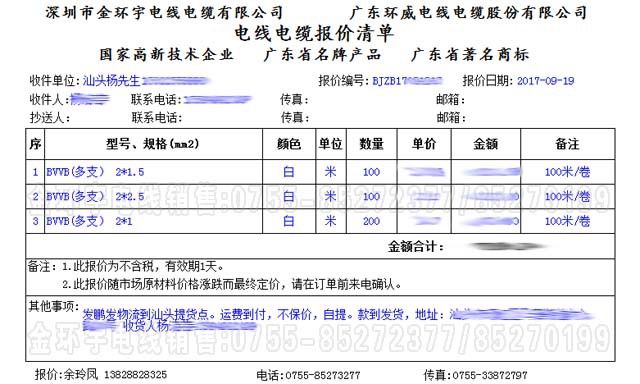The width and height of the screenshot is (640, 384).
Task: Click color 白 in the 2*1.5 row
Action: tap(289, 172)
